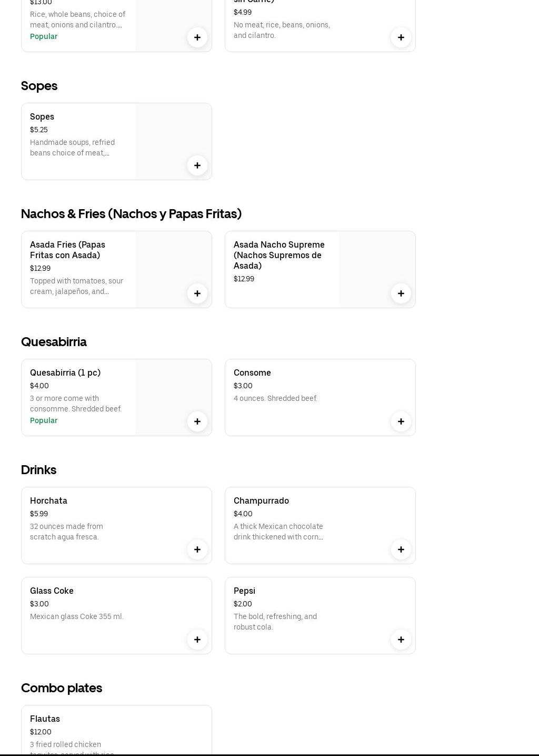Add Quesabirria (1 pc) to cart
539x756 pixels.
click(197, 421)
